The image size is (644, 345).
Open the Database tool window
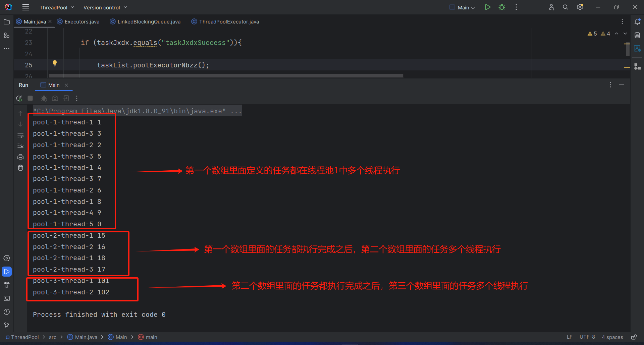[x=637, y=35]
